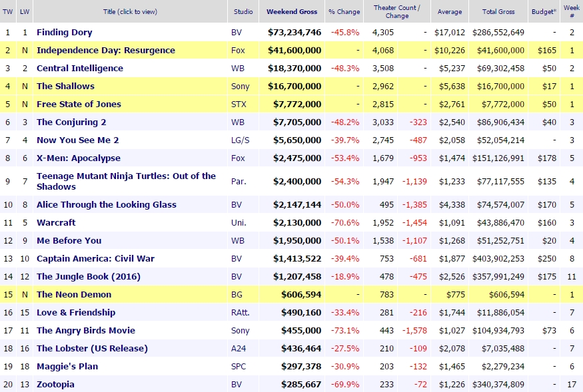This screenshot has height=392, width=583.
Task: Select the A24 studio cell
Action: [239, 349]
